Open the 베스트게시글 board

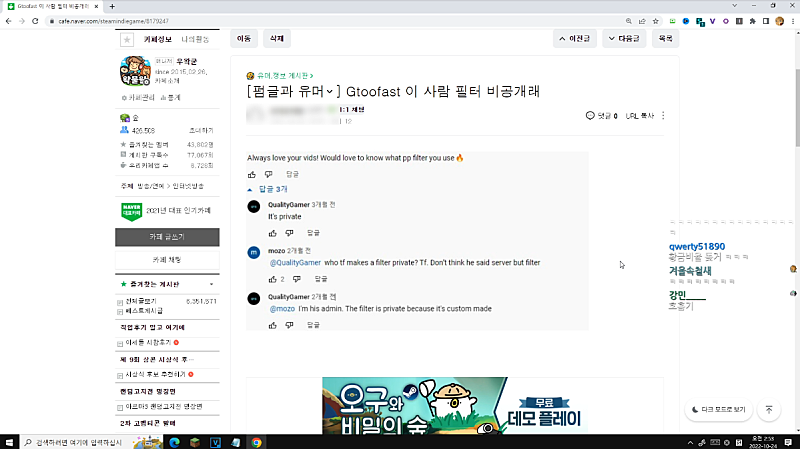coord(144,311)
